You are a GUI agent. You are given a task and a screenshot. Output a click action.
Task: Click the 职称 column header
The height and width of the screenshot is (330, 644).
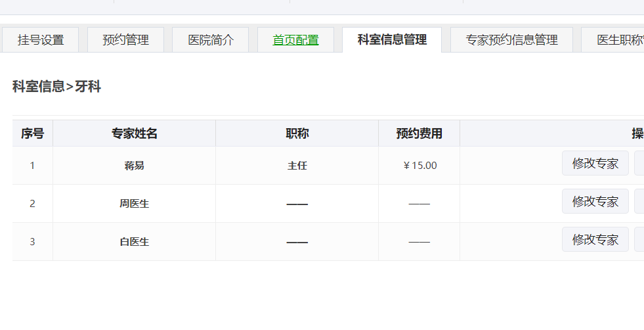pyautogui.click(x=297, y=133)
